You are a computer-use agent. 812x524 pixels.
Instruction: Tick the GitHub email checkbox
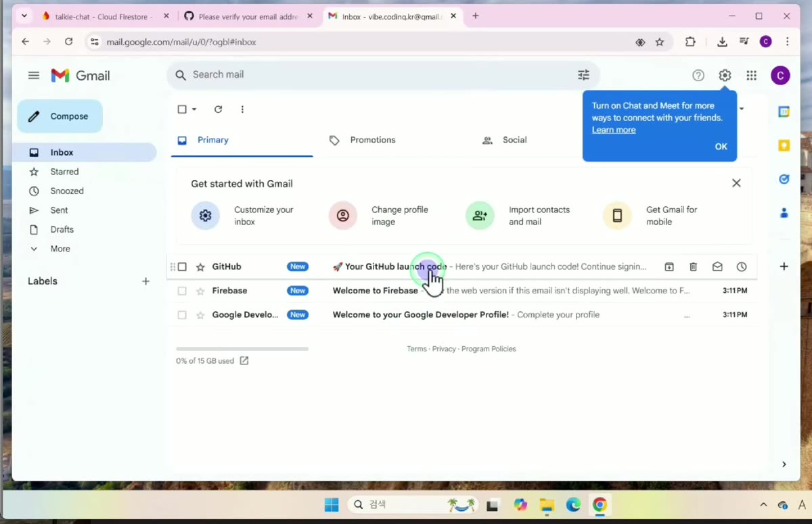coord(182,267)
